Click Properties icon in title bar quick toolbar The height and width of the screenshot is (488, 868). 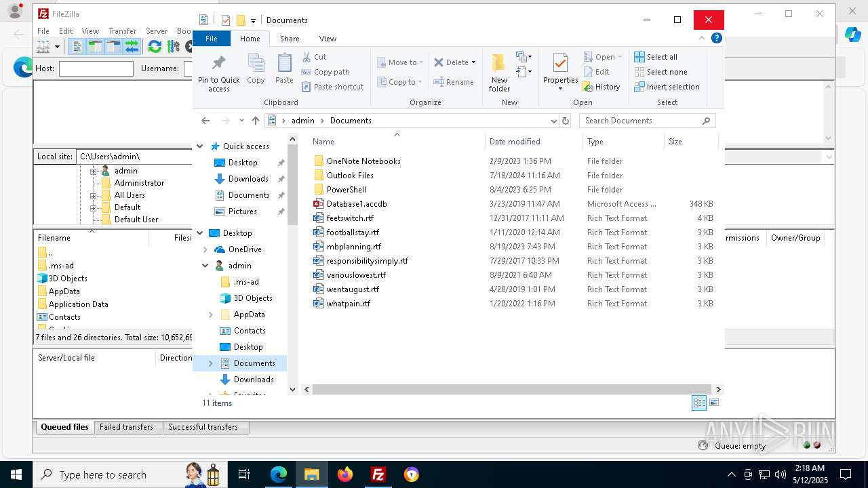coord(226,20)
